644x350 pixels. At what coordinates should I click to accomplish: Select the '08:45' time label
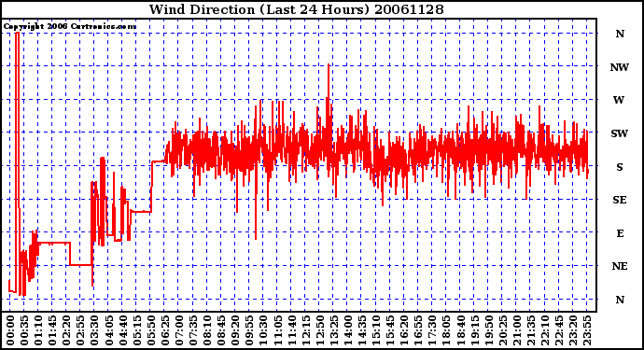coord(221,331)
